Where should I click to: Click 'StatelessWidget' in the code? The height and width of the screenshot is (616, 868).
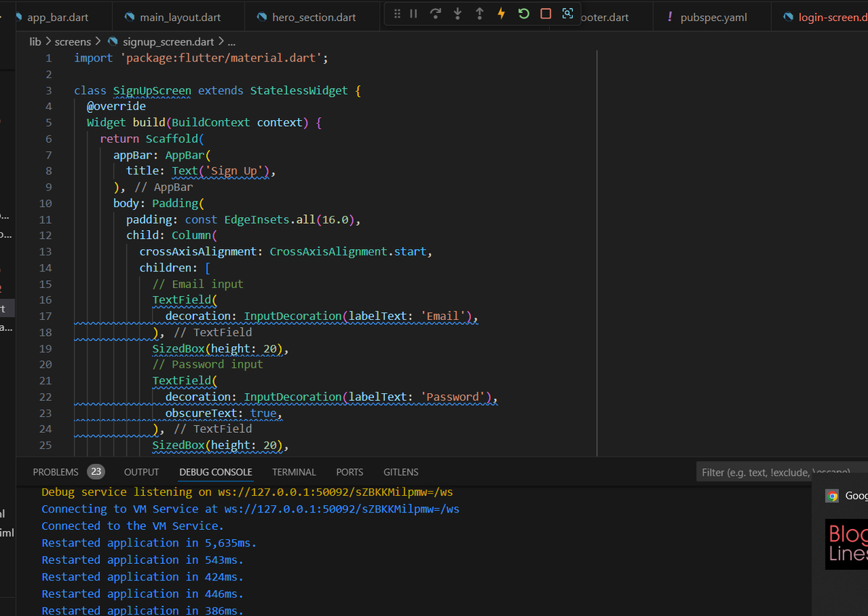[x=299, y=90]
